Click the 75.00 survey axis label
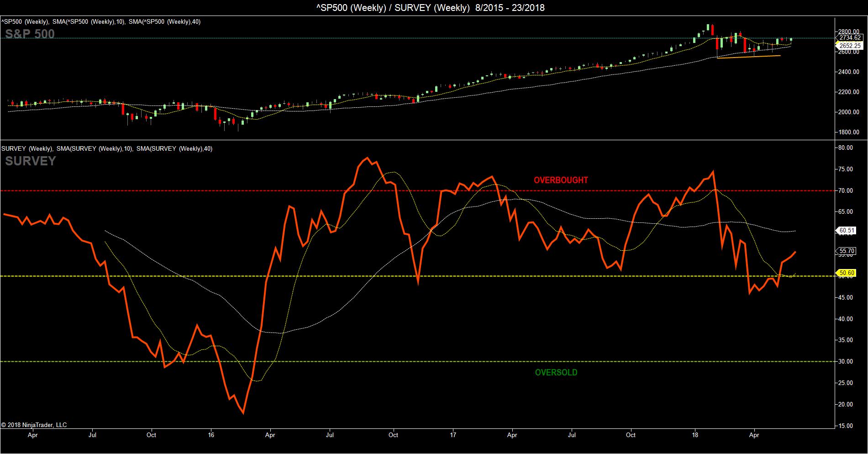Viewport: 868px width, 454px height. (846, 169)
